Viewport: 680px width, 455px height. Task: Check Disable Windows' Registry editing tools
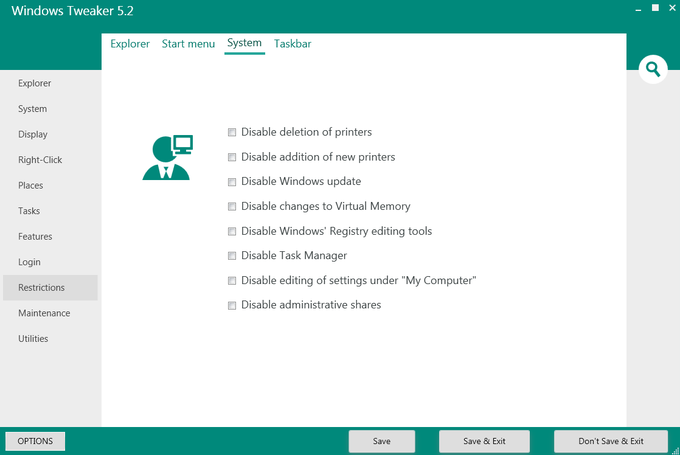[232, 231]
